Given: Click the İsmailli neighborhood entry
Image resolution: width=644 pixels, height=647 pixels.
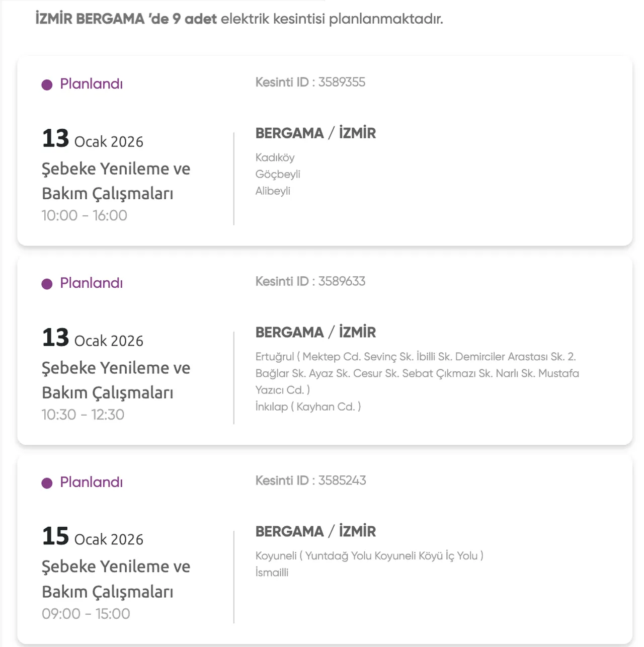Looking at the screenshot, I should point(272,572).
